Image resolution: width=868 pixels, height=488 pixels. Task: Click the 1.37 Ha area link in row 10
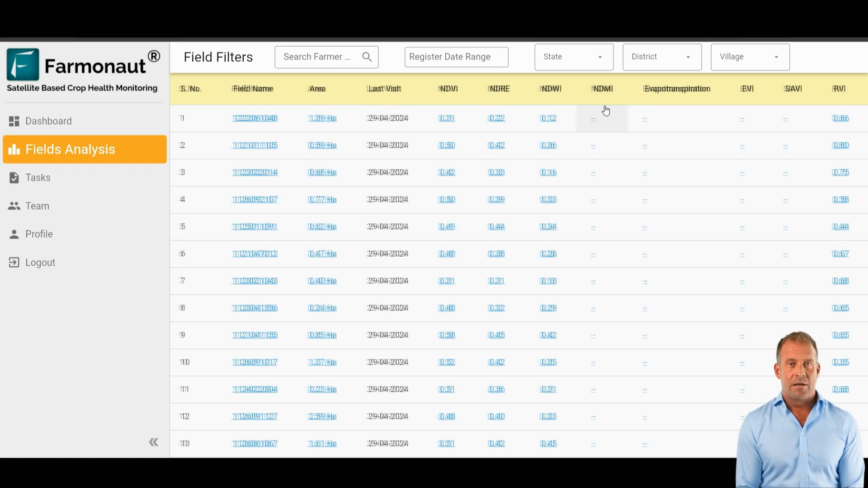322,362
